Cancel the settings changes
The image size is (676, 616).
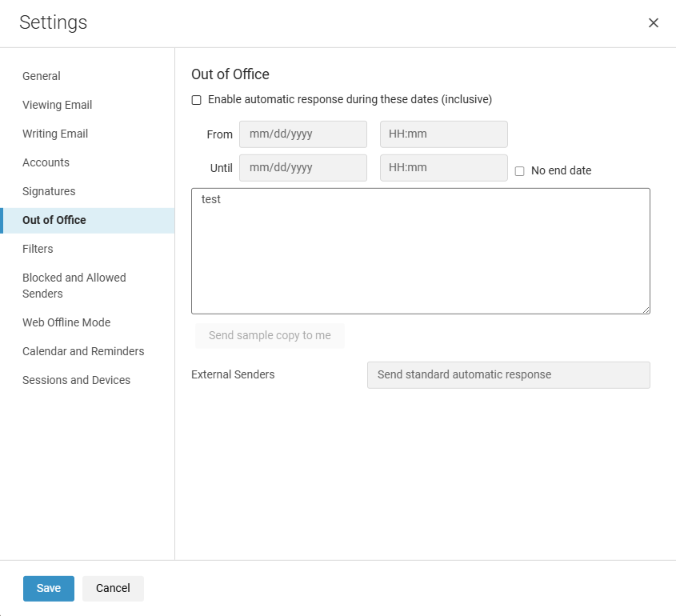point(113,589)
